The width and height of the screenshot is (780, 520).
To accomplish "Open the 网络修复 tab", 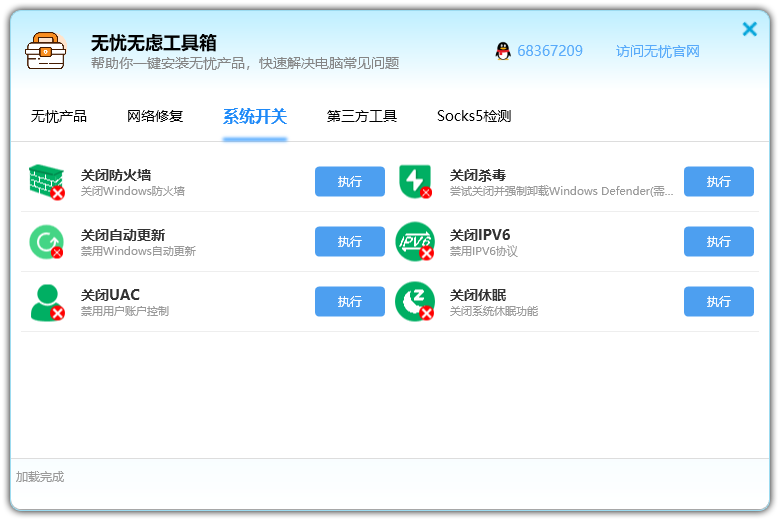I will tap(155, 116).
